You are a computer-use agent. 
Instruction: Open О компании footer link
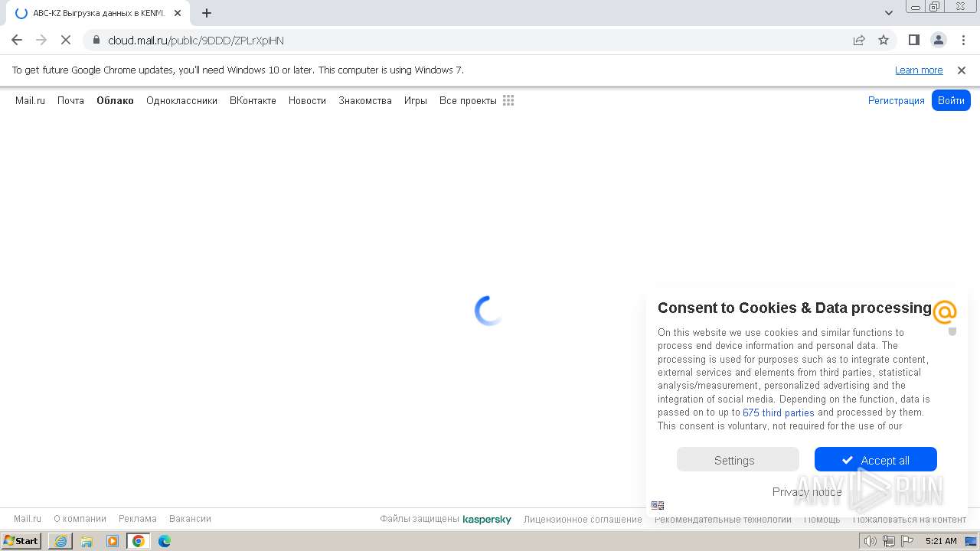[80, 519]
